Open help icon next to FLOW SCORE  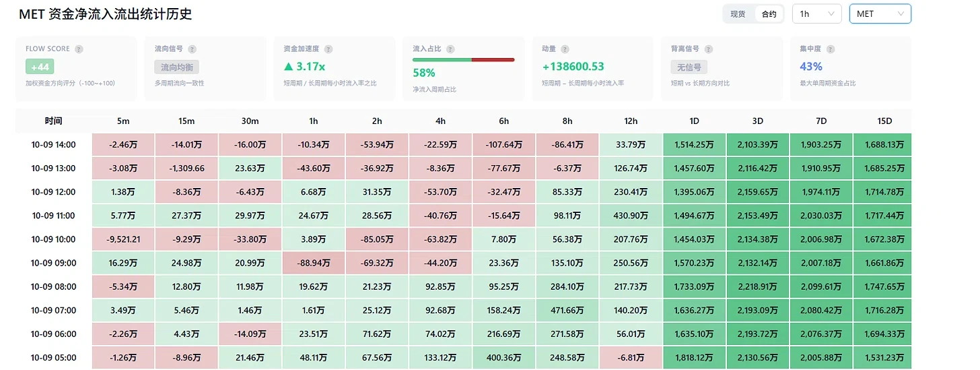point(79,49)
